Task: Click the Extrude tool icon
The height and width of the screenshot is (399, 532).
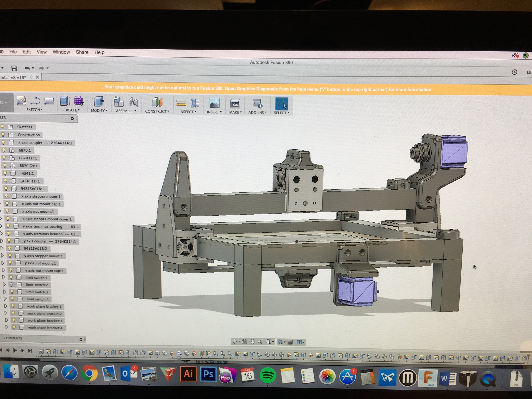Action: coord(65,101)
